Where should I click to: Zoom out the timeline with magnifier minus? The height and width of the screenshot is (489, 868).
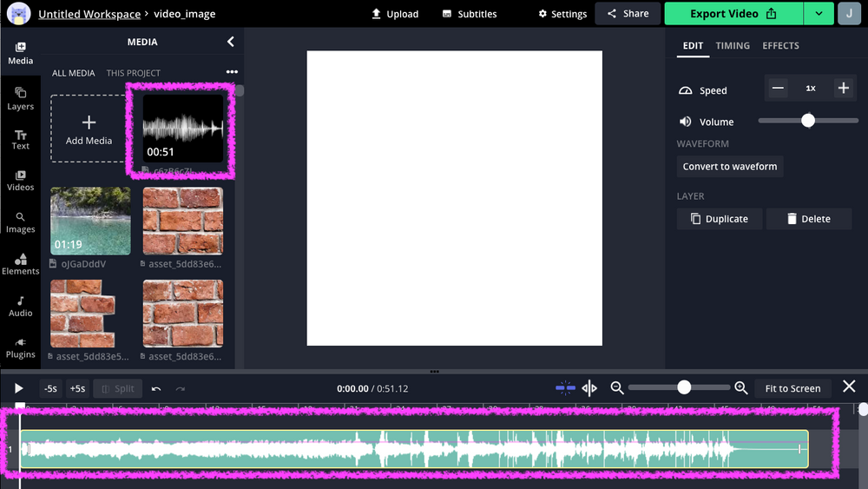point(616,388)
